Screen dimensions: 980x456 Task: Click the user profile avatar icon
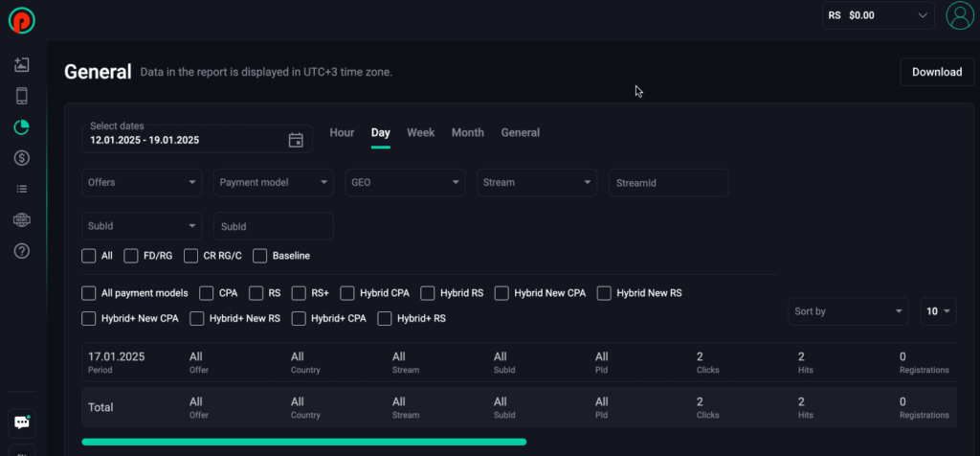point(958,15)
